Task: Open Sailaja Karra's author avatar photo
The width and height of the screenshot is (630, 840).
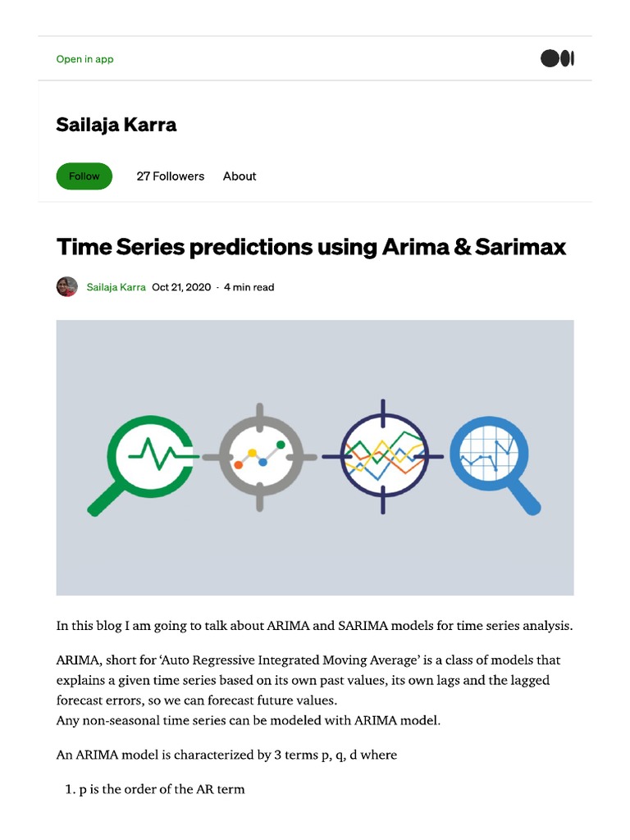Action: point(67,286)
